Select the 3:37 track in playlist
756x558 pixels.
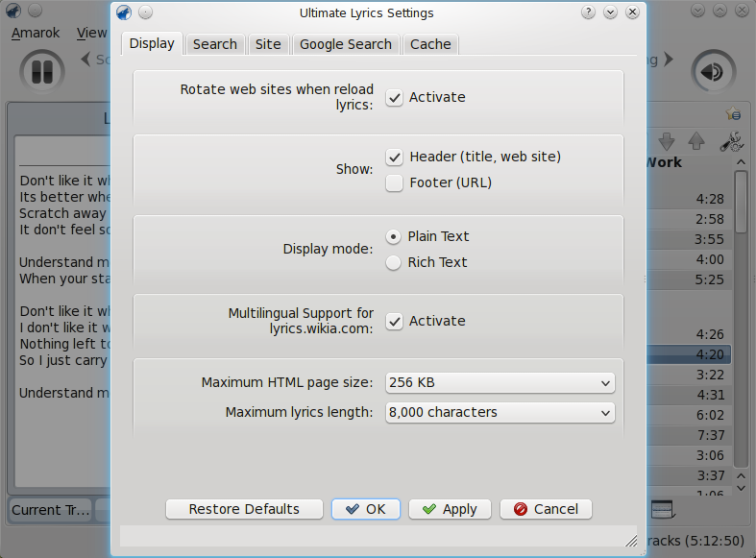[690, 476]
